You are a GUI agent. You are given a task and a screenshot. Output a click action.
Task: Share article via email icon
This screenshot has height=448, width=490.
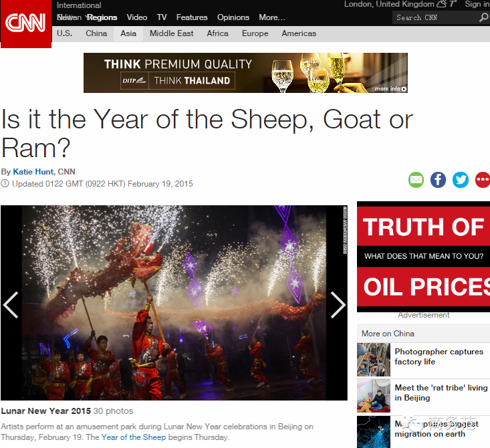point(416,180)
